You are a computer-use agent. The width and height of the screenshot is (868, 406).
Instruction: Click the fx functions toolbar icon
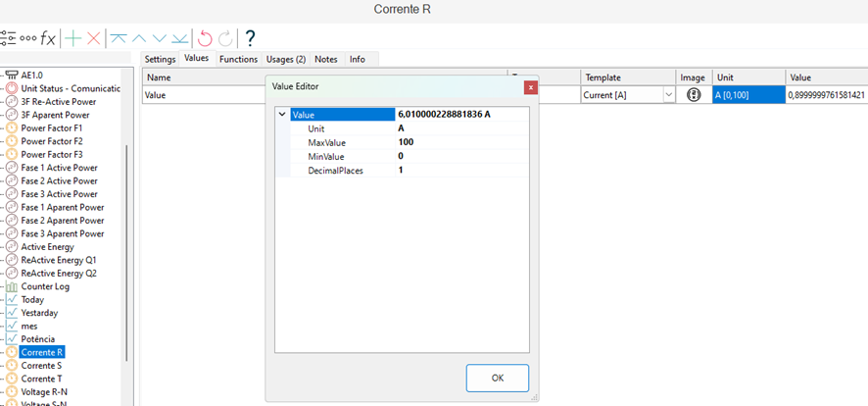coord(48,38)
